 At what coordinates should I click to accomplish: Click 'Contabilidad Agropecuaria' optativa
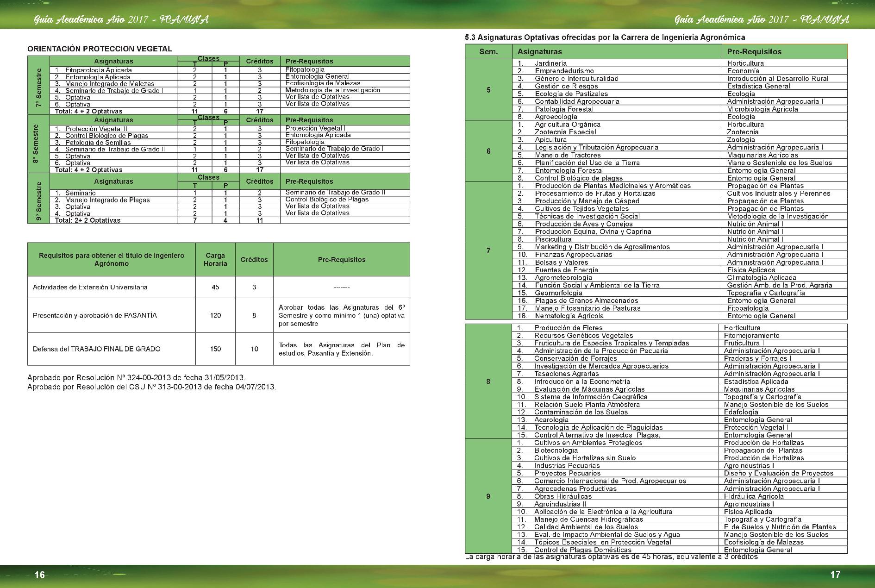click(577, 101)
